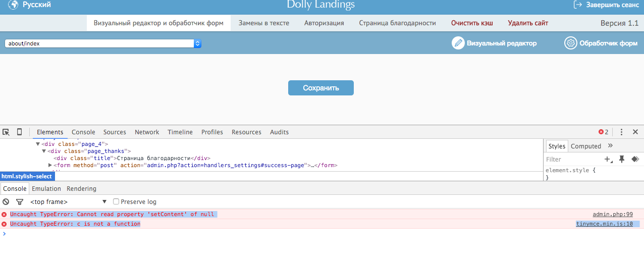Toggle device mode phone icon
The height and width of the screenshot is (258, 644).
point(19,132)
